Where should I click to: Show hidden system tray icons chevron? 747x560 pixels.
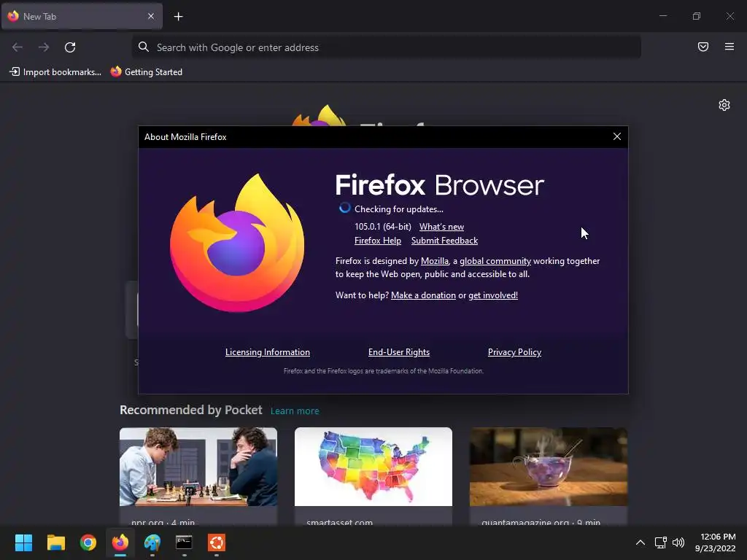click(x=640, y=542)
